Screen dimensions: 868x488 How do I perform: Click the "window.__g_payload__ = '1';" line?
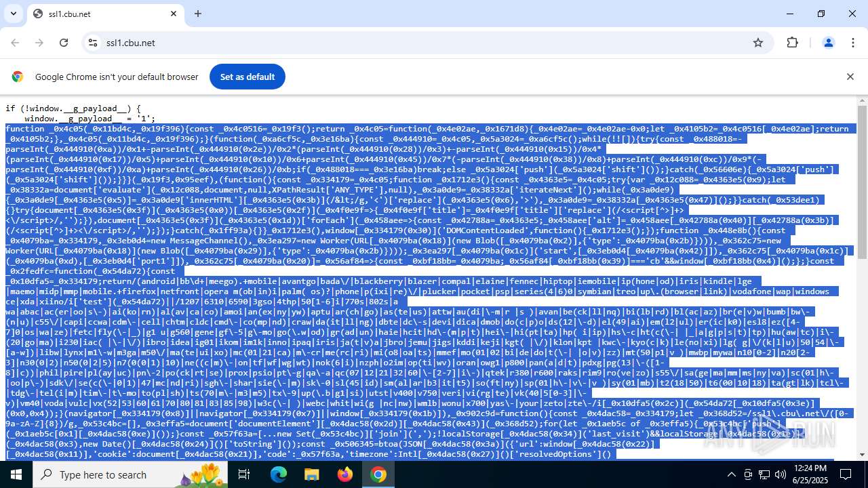point(90,119)
